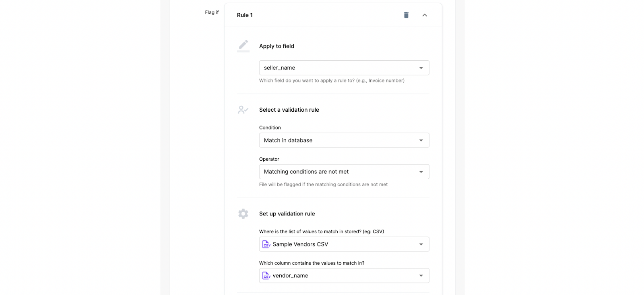Click gear icon beside Set up validation rule
Viewport: 644px width, 295px height.
pos(243,213)
